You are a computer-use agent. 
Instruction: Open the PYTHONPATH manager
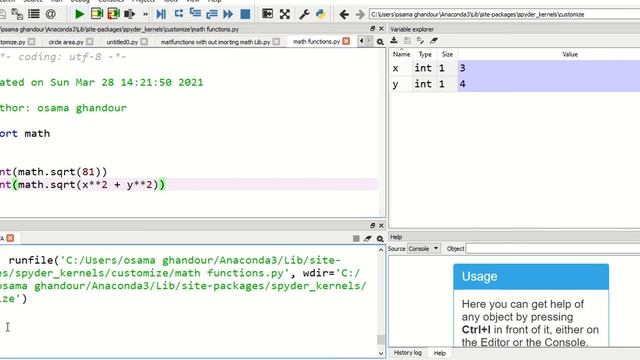pos(321,14)
